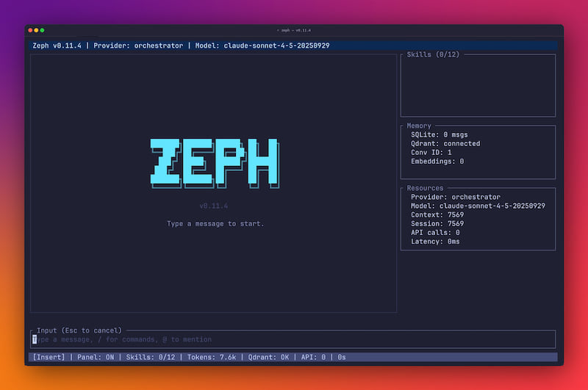The image size is (588, 390).
Task: Click the 'Session: 7569' line
Action: (437, 224)
